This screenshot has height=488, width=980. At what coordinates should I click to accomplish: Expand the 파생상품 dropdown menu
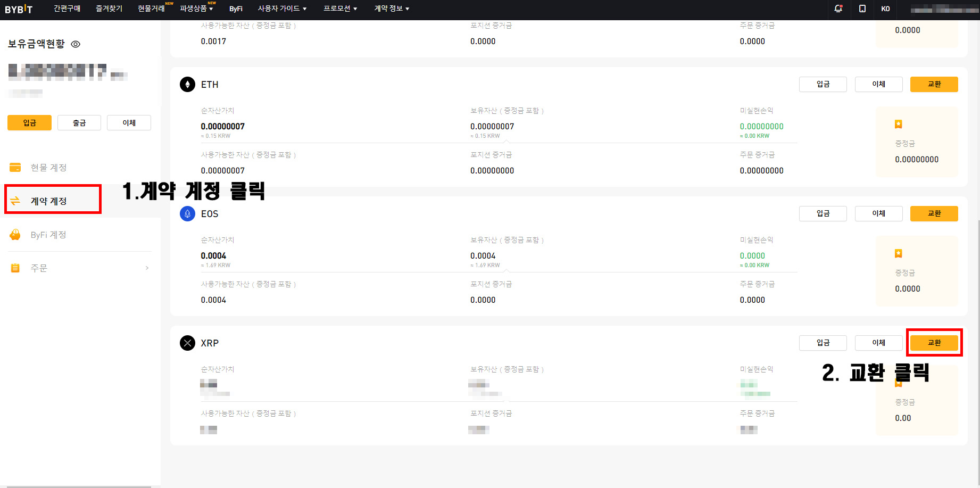(196, 9)
